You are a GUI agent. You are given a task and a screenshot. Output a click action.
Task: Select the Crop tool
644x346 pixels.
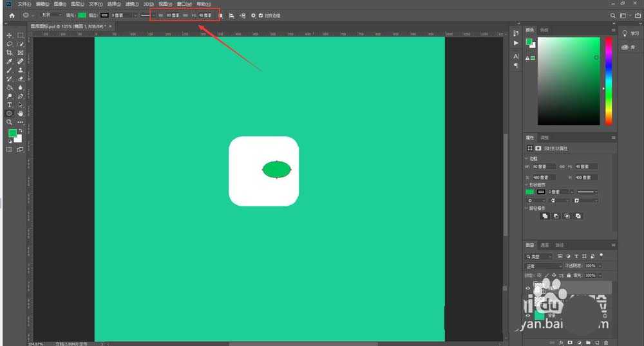point(10,53)
